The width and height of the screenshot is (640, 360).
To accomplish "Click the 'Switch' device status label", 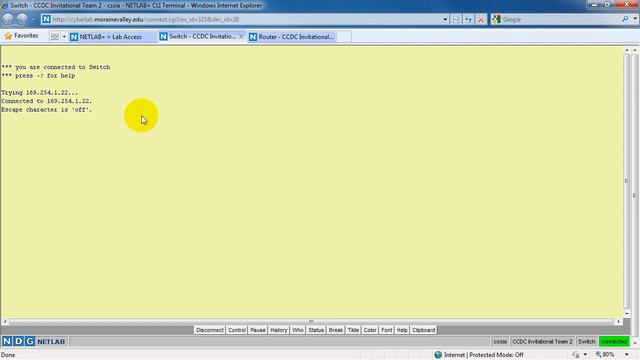I will pos(587,341).
